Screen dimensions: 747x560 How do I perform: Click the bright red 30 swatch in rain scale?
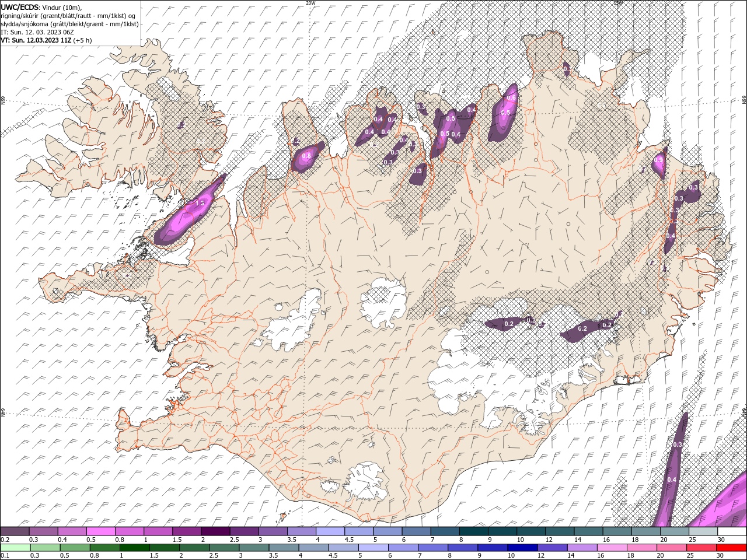(731, 548)
